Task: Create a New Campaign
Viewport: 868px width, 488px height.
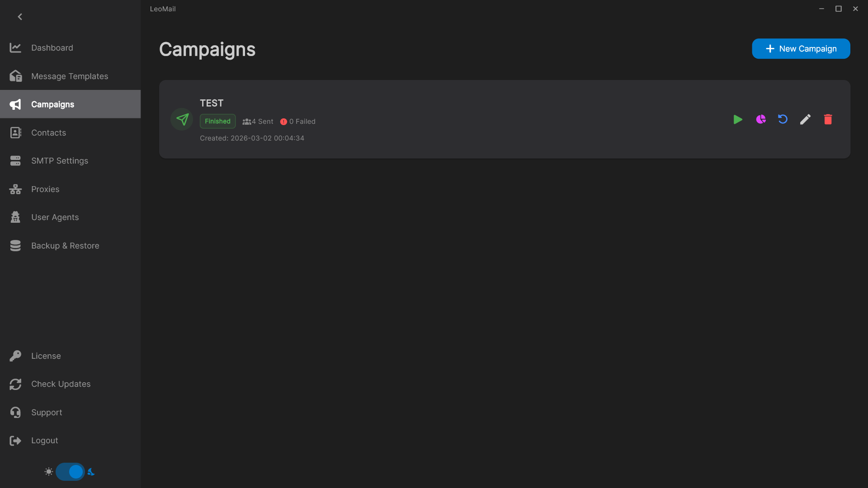Action: click(801, 49)
